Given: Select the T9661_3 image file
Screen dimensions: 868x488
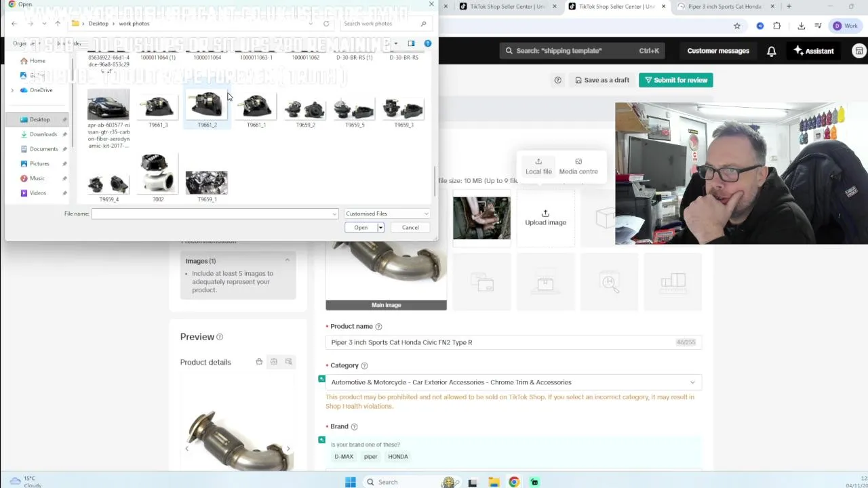Looking at the screenshot, I should (158, 110).
